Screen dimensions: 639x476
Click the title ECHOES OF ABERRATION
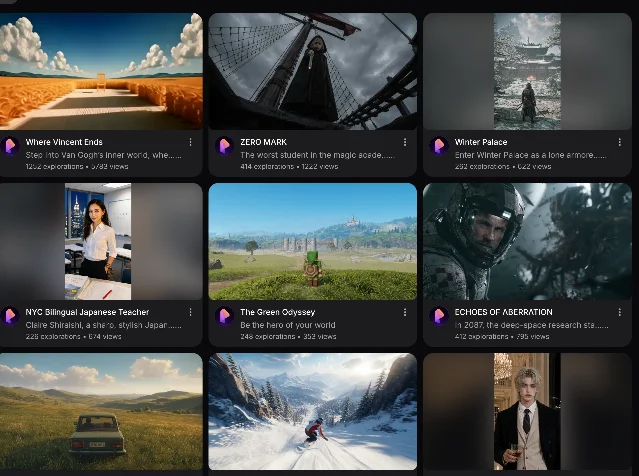coord(504,312)
